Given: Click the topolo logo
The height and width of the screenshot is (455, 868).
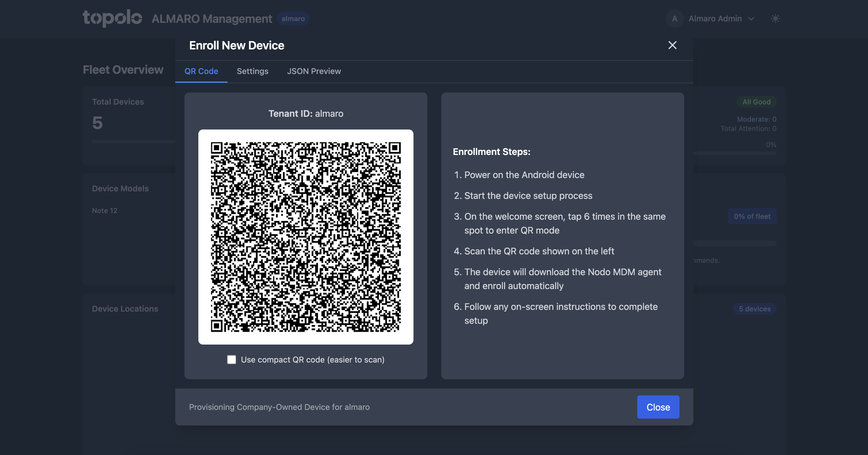Looking at the screenshot, I should pyautogui.click(x=112, y=18).
